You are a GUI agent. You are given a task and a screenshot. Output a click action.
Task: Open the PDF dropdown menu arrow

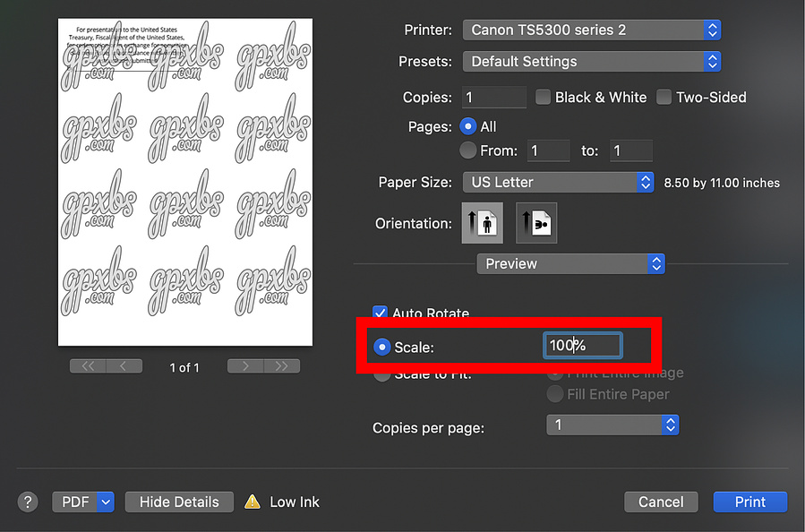106,502
